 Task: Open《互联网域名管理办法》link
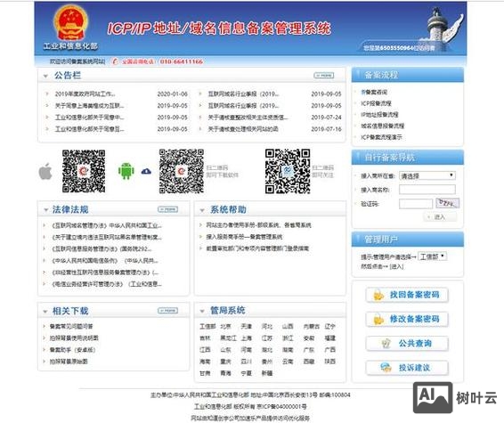(x=107, y=225)
